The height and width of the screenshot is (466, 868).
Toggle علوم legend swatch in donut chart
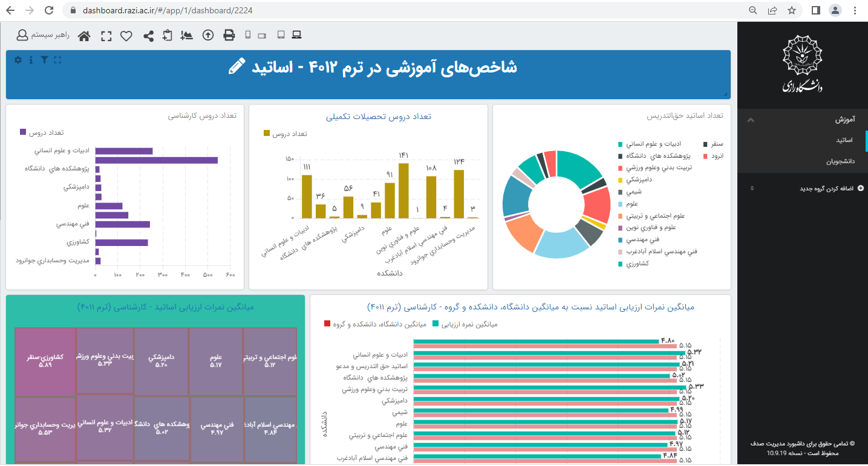pyautogui.click(x=621, y=204)
